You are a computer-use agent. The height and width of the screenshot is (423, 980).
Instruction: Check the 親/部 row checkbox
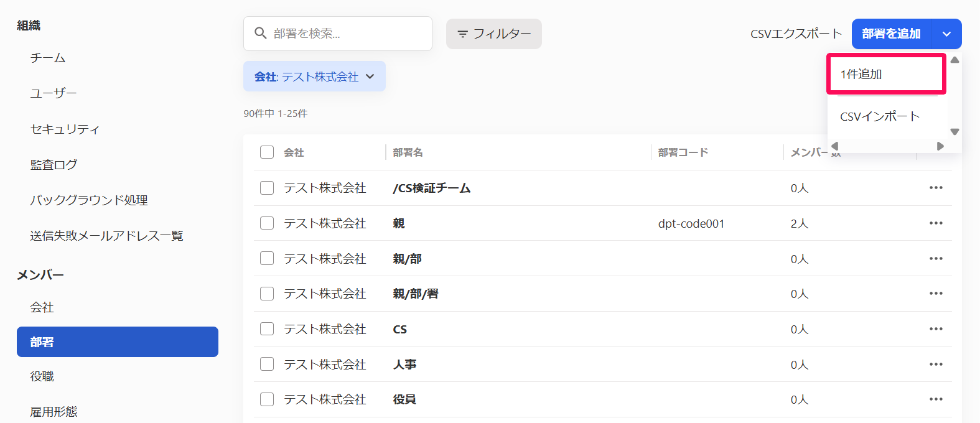(267, 259)
